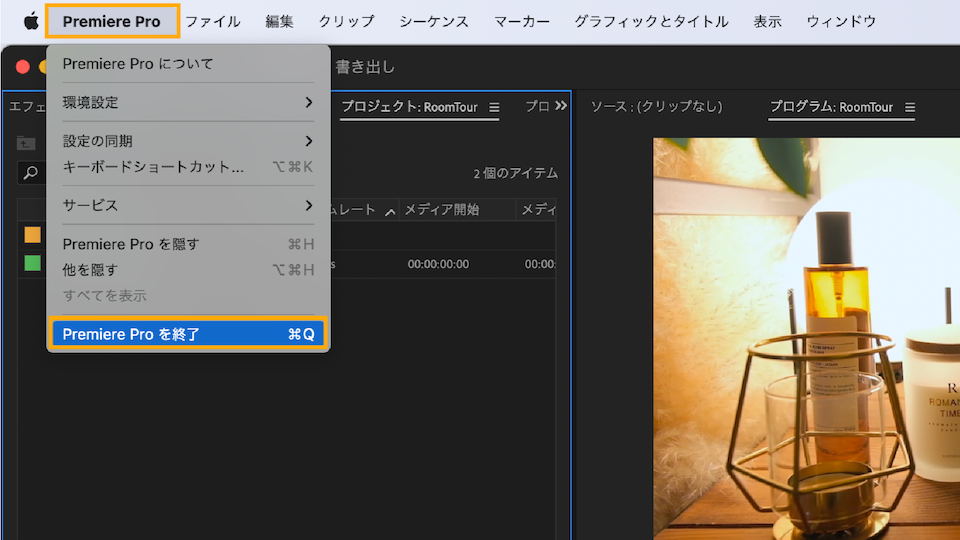Choose Premiere Pro を終了
Image resolution: width=960 pixels, height=540 pixels.
(x=189, y=334)
